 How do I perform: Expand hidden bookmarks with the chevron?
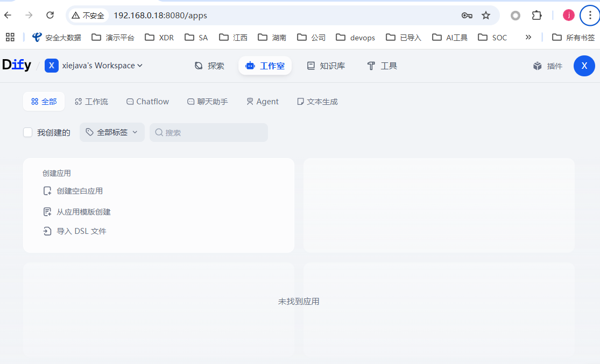(528, 37)
